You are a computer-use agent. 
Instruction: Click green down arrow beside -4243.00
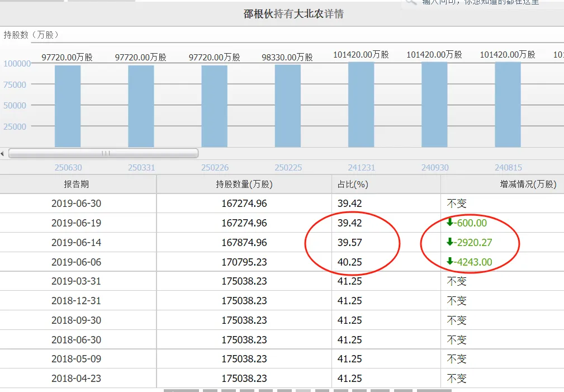pyautogui.click(x=449, y=261)
